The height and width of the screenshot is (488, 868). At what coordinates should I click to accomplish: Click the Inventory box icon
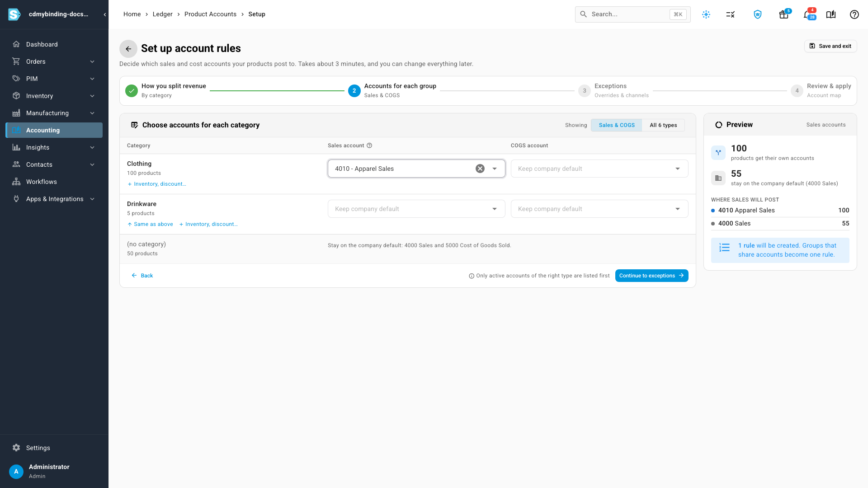click(x=16, y=96)
